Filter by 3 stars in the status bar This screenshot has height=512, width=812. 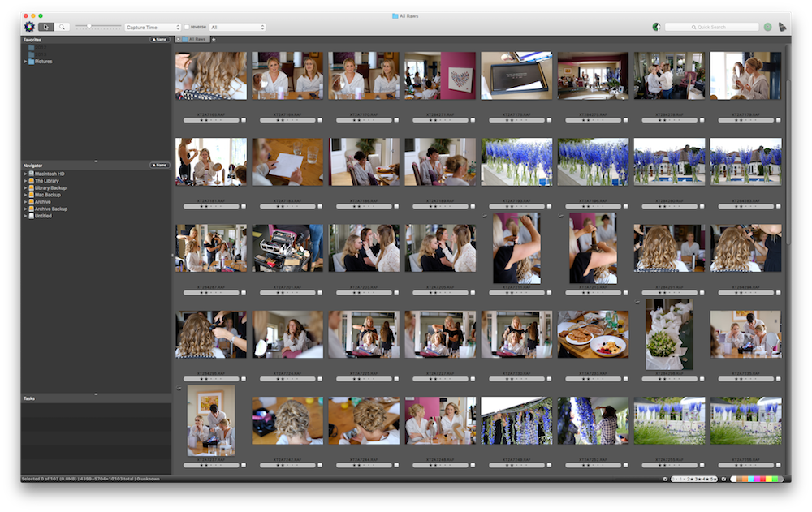coord(698,480)
